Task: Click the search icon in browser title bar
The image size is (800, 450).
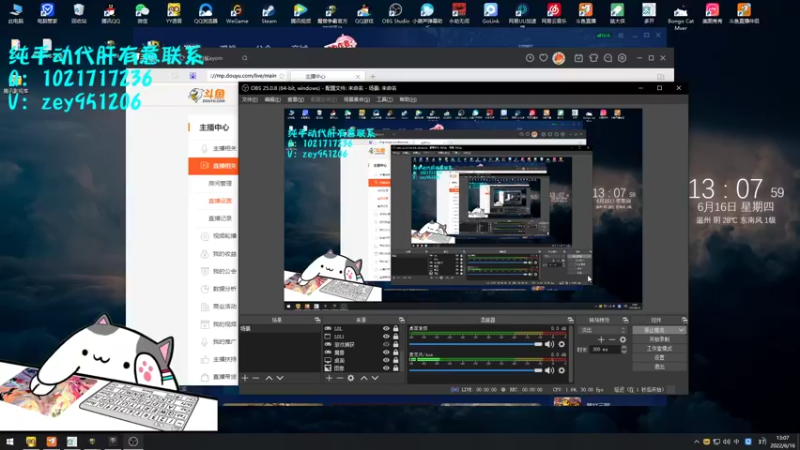Action: click(x=245, y=58)
